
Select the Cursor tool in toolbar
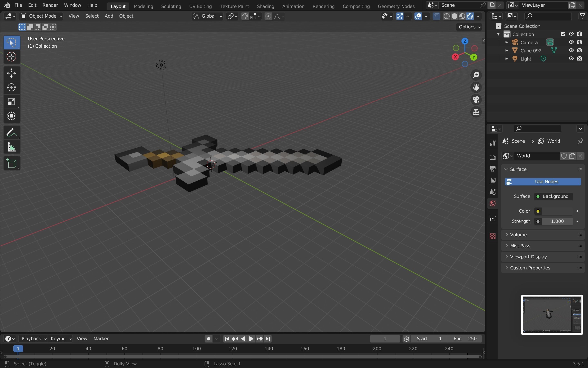coord(11,57)
